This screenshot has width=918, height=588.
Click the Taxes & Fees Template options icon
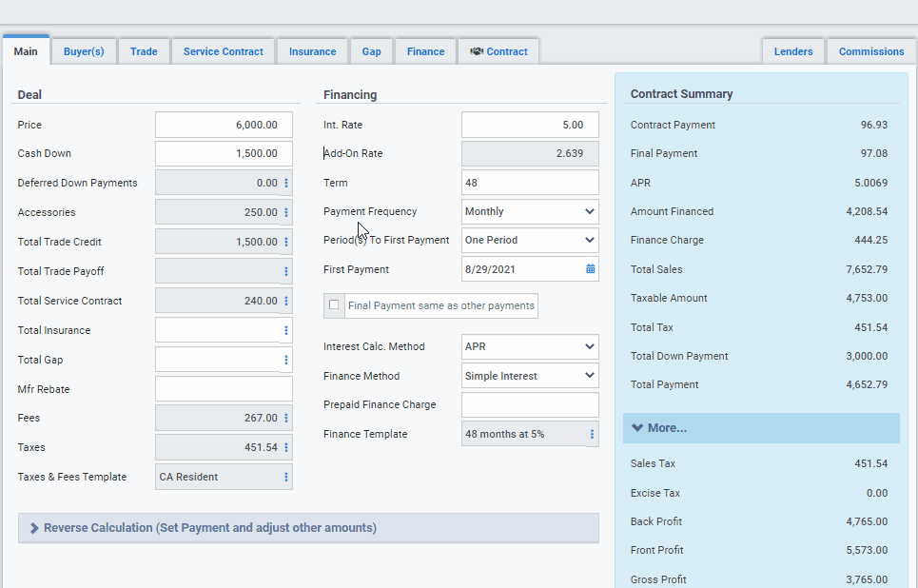tap(285, 476)
